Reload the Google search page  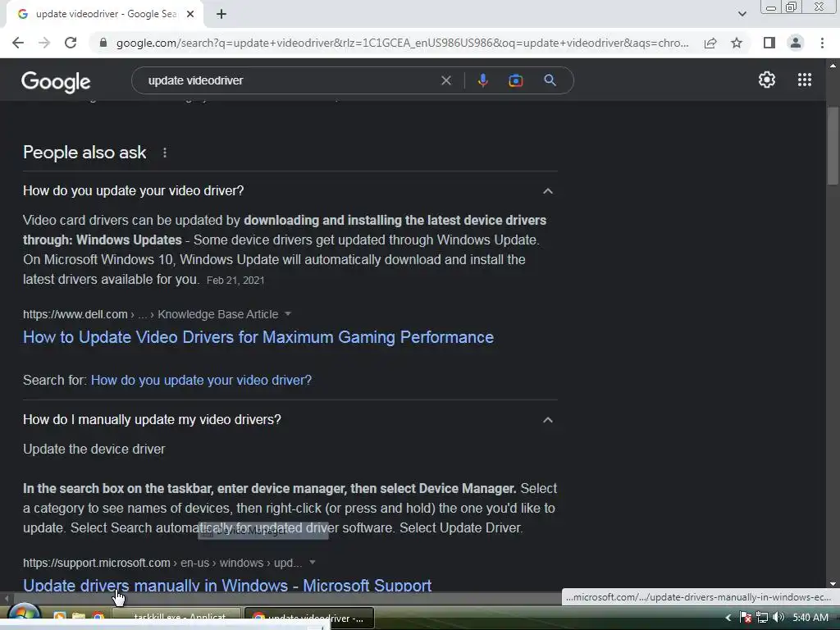coord(71,43)
